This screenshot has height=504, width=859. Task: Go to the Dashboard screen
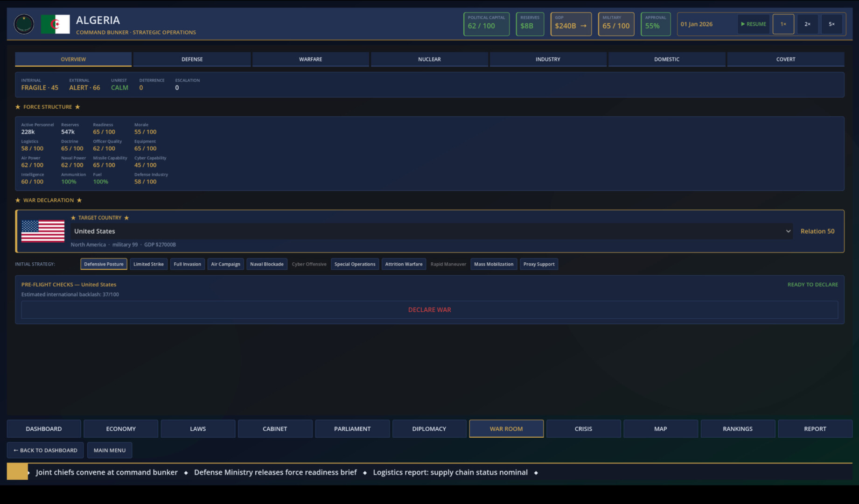pyautogui.click(x=44, y=428)
